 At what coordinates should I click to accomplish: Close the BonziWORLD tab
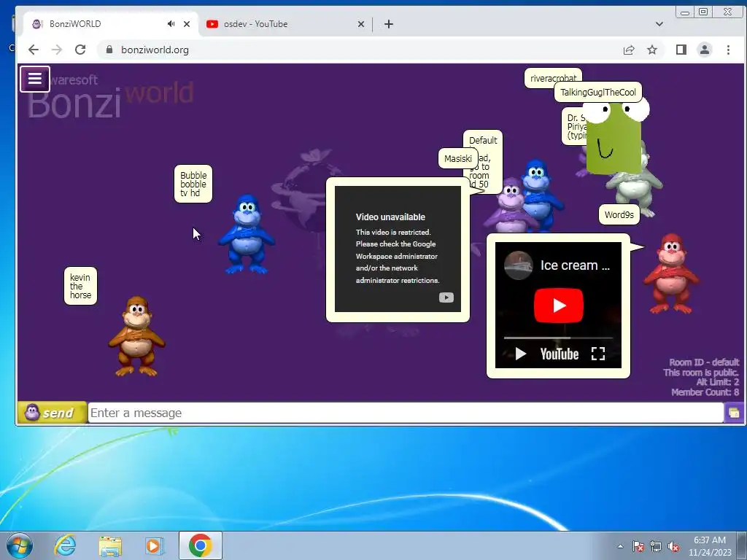187,24
